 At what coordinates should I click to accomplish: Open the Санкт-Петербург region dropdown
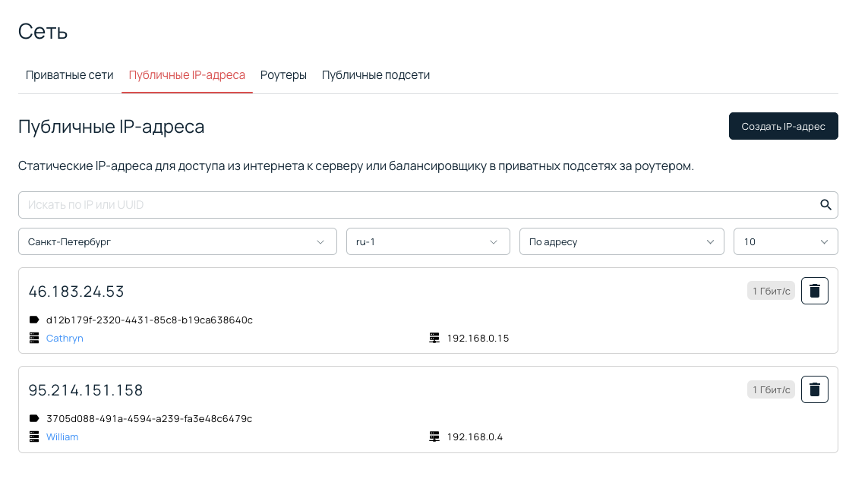click(177, 241)
